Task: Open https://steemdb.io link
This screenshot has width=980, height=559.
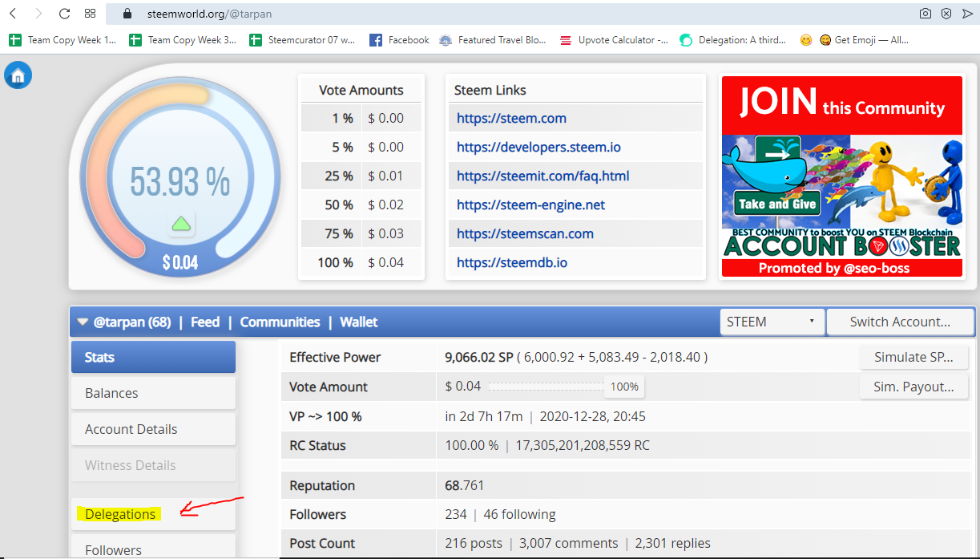Action: click(x=512, y=262)
